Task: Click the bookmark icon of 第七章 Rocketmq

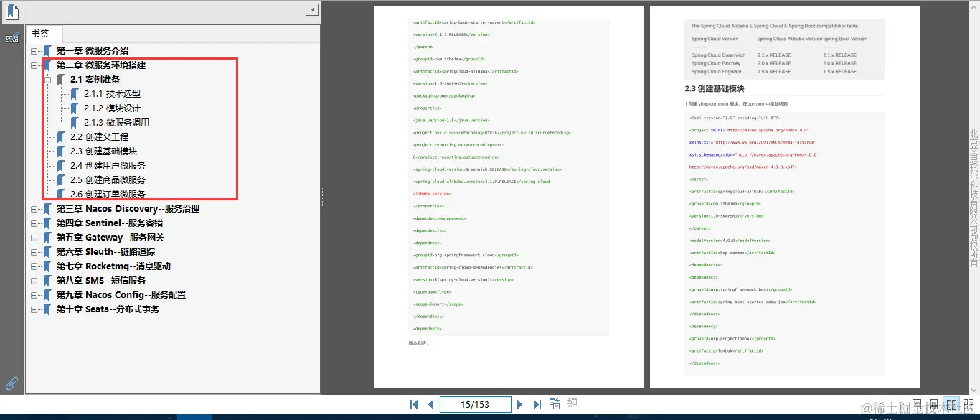Action: (x=47, y=266)
